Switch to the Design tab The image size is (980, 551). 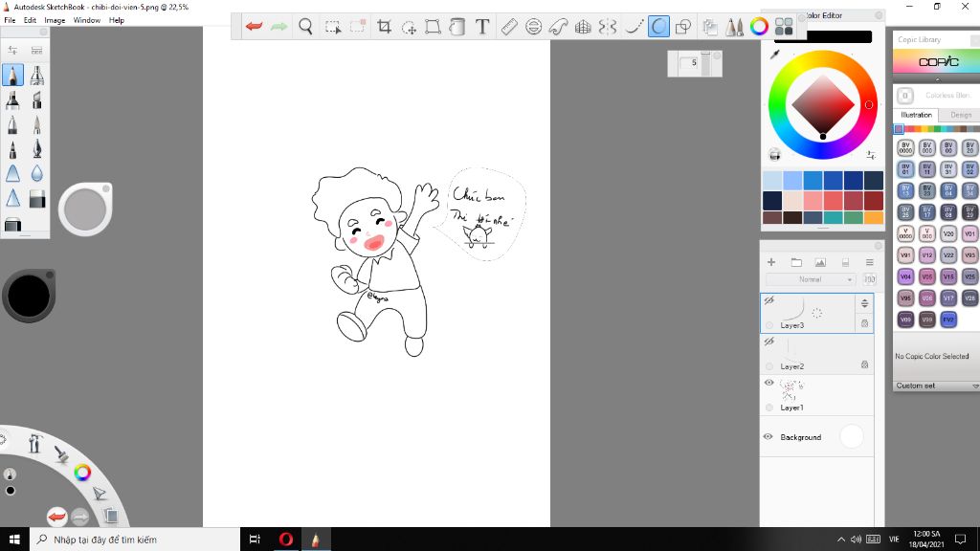tap(960, 115)
